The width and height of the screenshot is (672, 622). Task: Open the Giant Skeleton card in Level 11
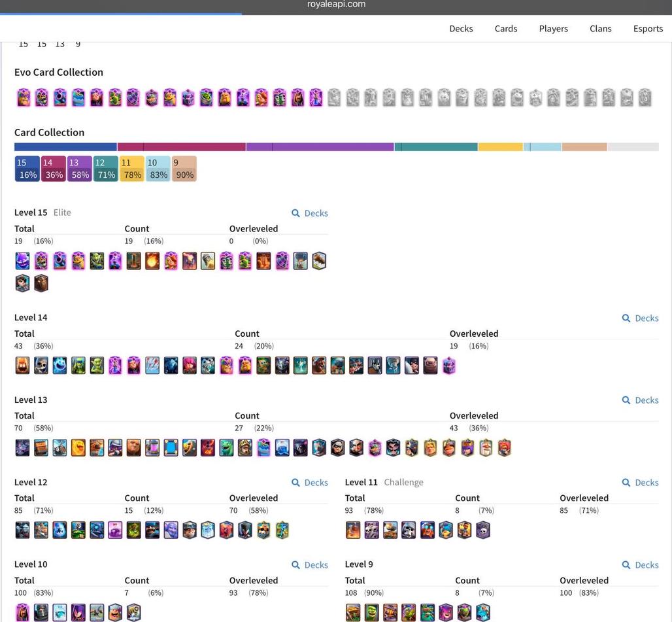pyautogui.click(x=409, y=530)
